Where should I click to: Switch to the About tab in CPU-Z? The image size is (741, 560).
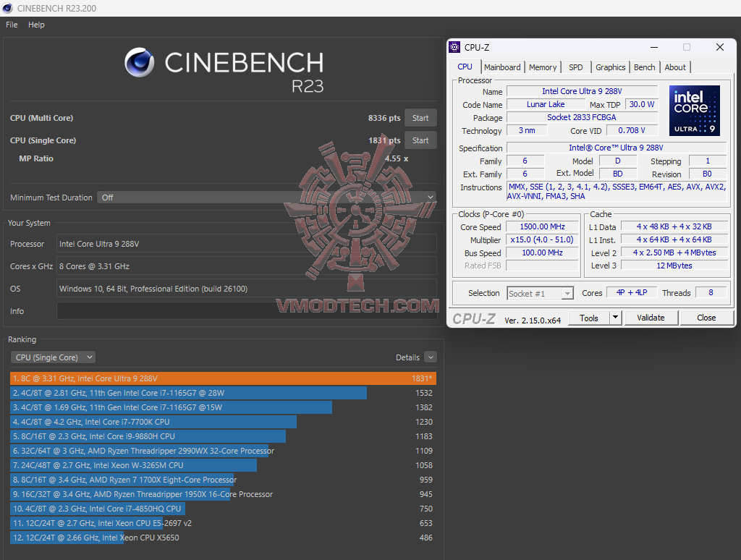[x=675, y=67]
